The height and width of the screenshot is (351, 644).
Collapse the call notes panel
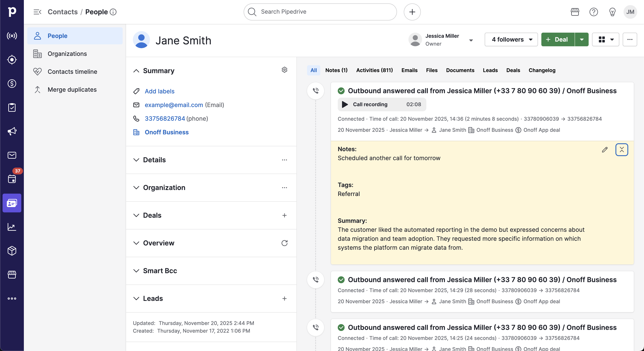[x=622, y=150]
